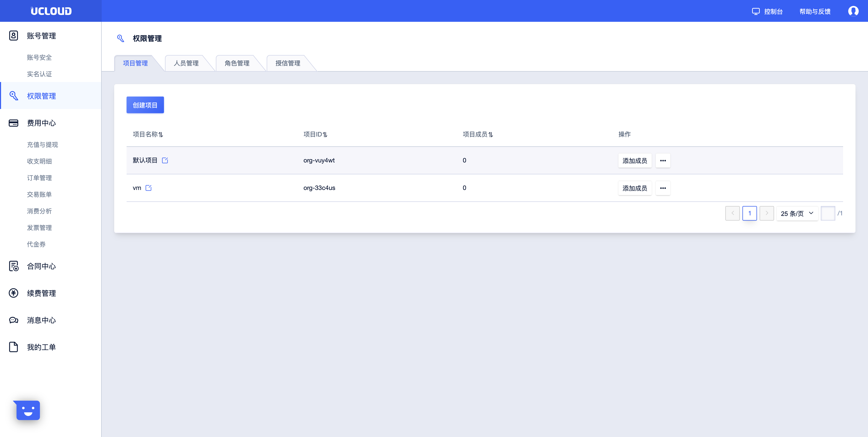868x437 pixels.
Task: Open the 消息中心 chat bubble icon
Action: [x=13, y=320]
